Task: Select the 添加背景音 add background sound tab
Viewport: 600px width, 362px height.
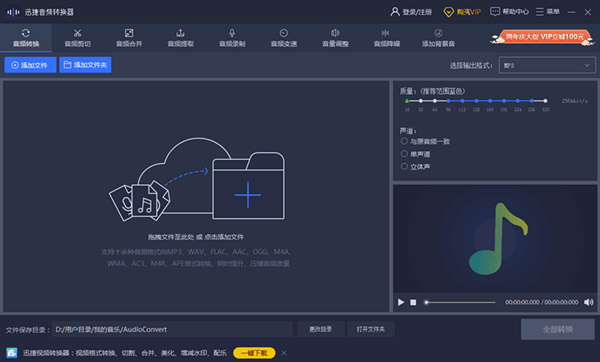Action: (438, 38)
